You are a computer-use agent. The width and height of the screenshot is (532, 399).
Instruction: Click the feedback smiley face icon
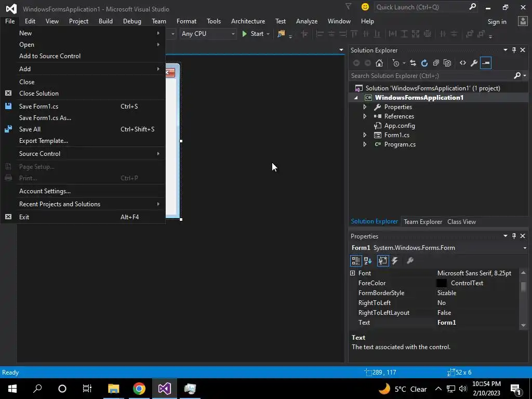point(365,7)
